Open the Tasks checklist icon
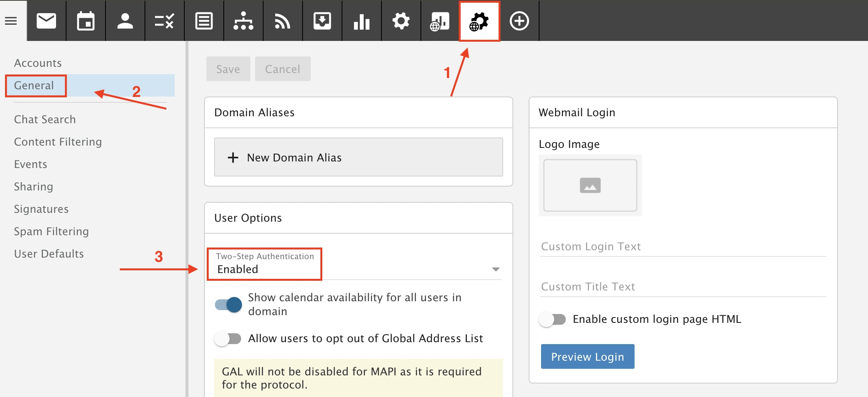The height and width of the screenshot is (397, 868). pyautogui.click(x=165, y=21)
